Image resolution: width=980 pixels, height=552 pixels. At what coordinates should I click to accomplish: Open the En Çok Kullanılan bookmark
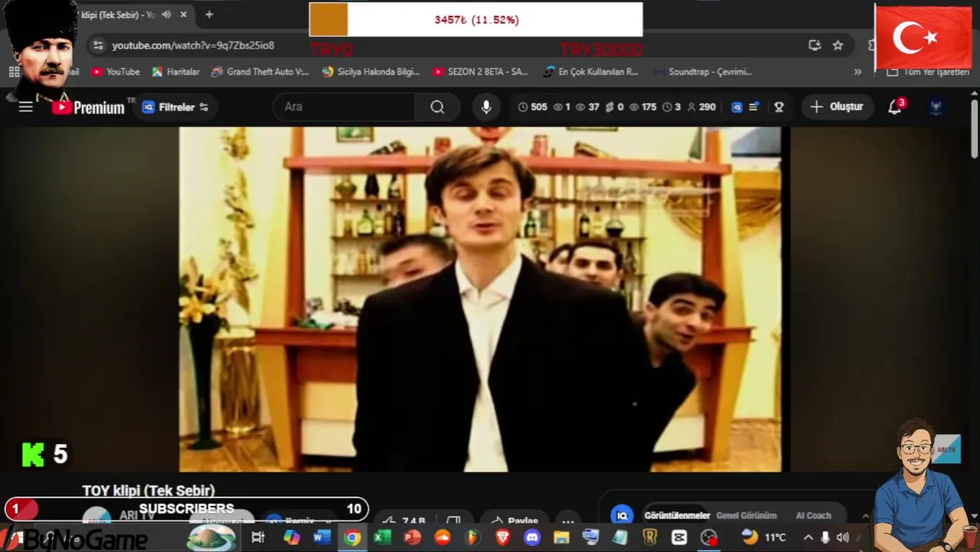[x=590, y=71]
